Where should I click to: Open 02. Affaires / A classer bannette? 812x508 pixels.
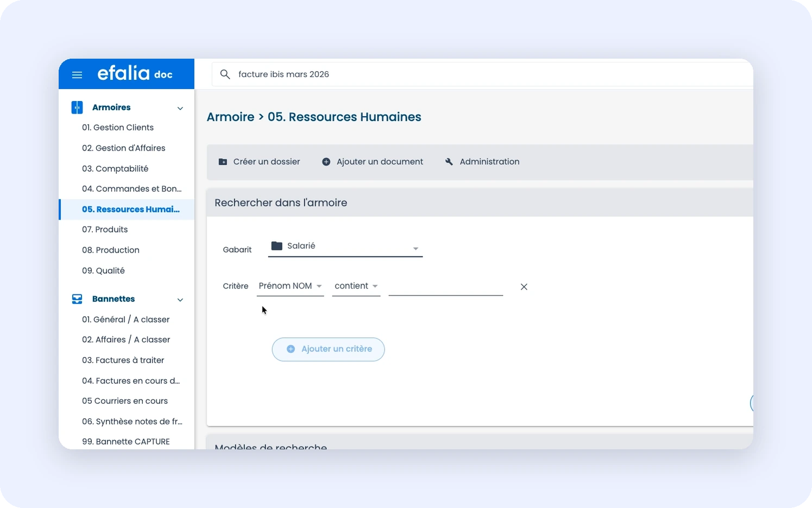127,340
